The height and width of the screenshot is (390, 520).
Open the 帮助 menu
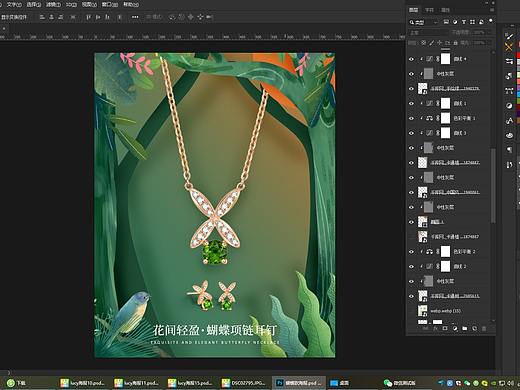[x=131, y=4]
